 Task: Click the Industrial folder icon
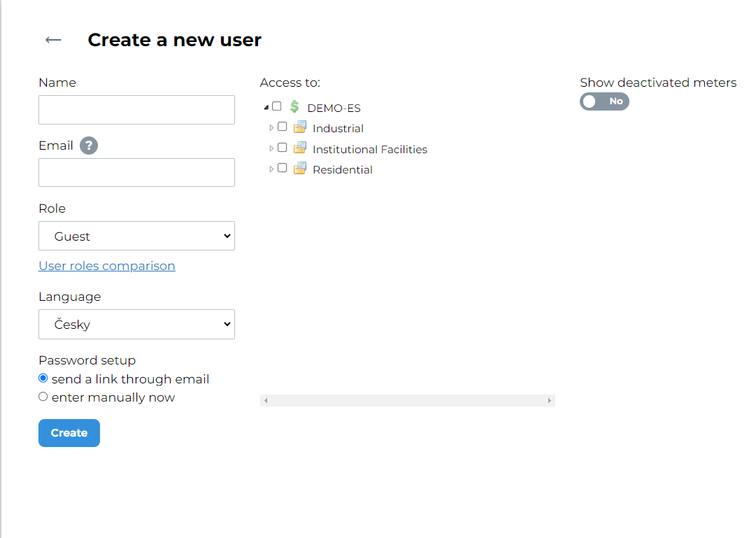300,127
